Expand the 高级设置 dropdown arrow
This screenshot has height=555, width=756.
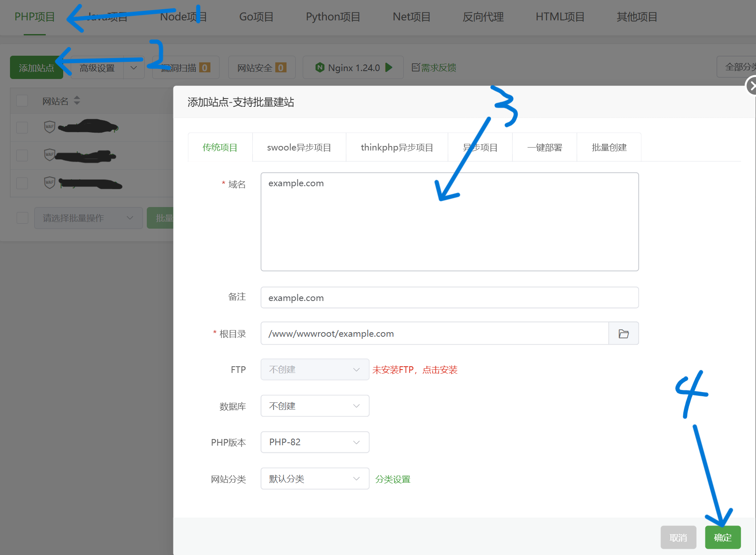coord(134,68)
